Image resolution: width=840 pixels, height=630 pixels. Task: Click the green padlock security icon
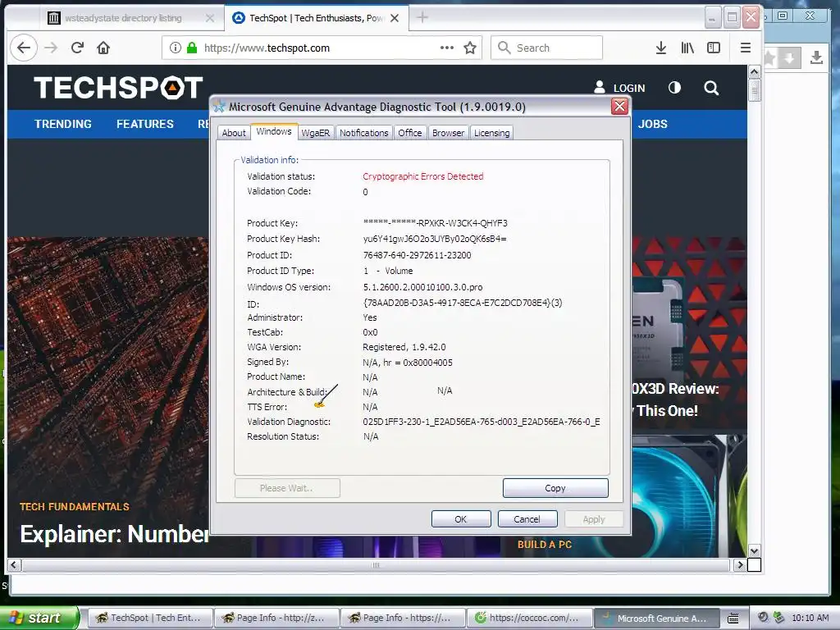[192, 48]
